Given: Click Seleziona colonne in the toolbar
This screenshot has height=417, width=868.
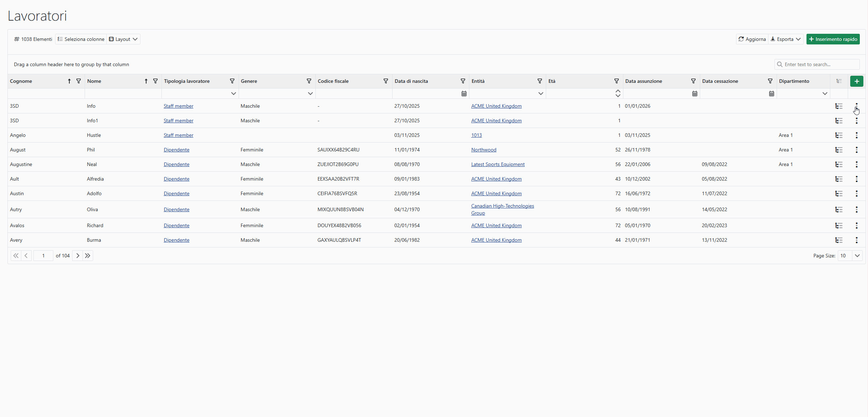Looking at the screenshot, I should (81, 39).
